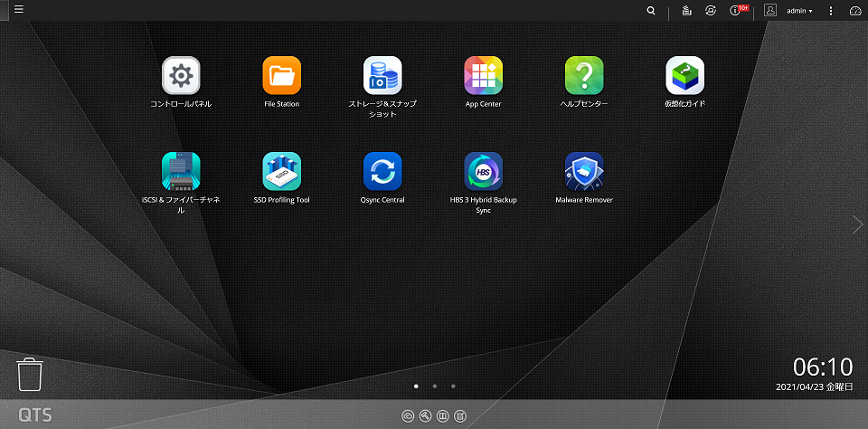868x429 pixels.
Task: Open Storage & Snapshots (ストレージ&スナップショット)
Action: coord(382,75)
